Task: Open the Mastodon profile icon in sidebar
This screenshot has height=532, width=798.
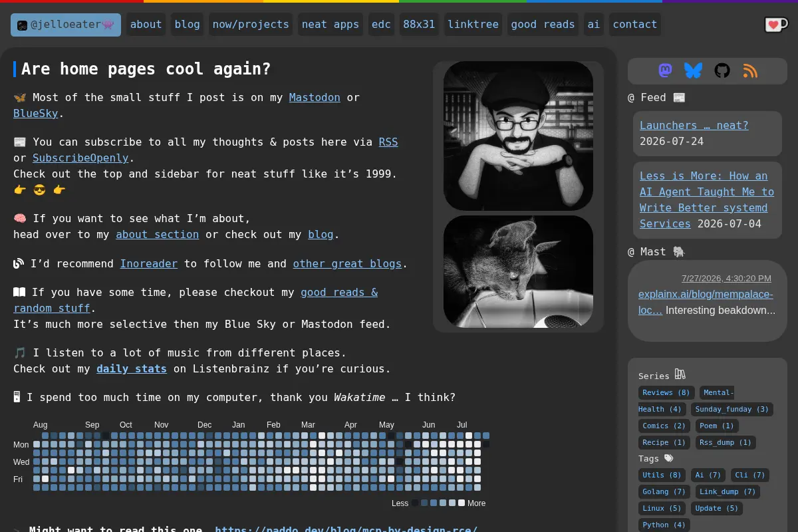Action: pyautogui.click(x=665, y=70)
